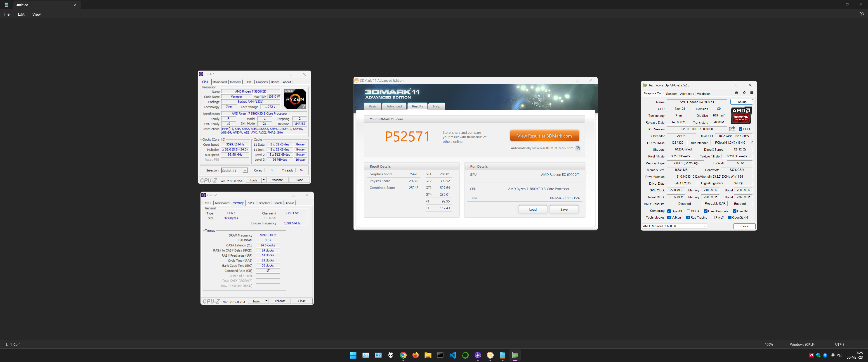Expand Tools dropdown arrow in CPU-Z Memory window
Viewport: 868px width, 362px height.
(266, 301)
